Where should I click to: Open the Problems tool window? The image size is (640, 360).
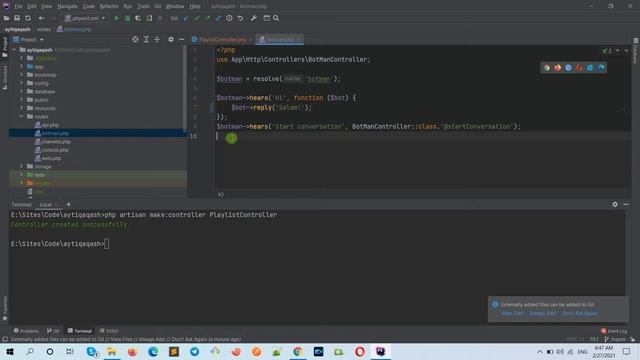(x=26, y=331)
